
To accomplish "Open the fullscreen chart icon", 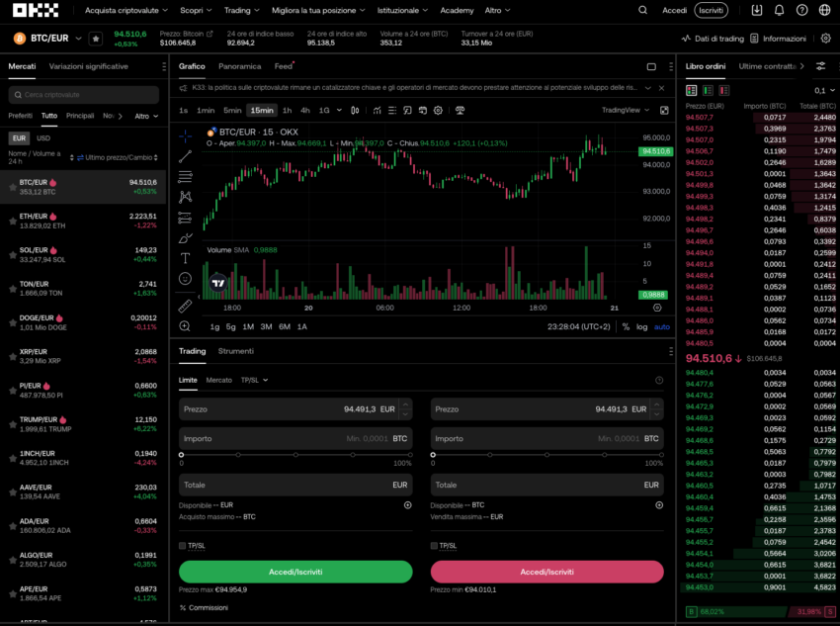I will 664,111.
